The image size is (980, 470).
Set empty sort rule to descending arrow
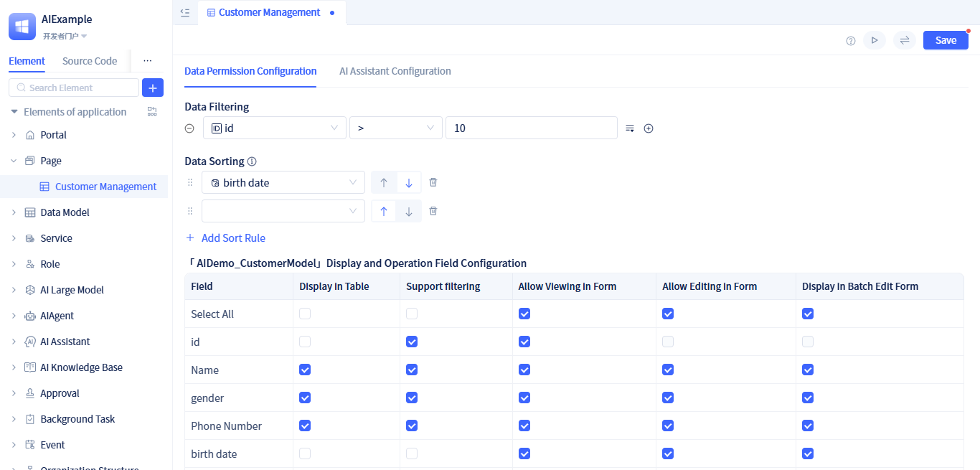409,212
